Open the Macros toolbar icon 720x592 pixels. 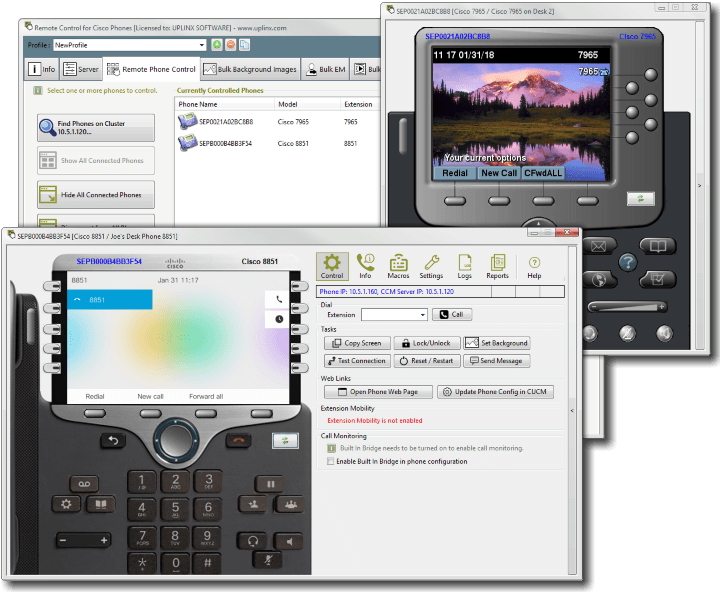pos(398,266)
